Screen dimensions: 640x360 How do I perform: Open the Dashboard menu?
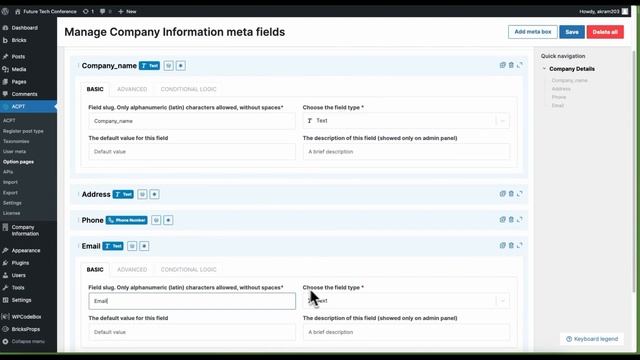point(24,28)
